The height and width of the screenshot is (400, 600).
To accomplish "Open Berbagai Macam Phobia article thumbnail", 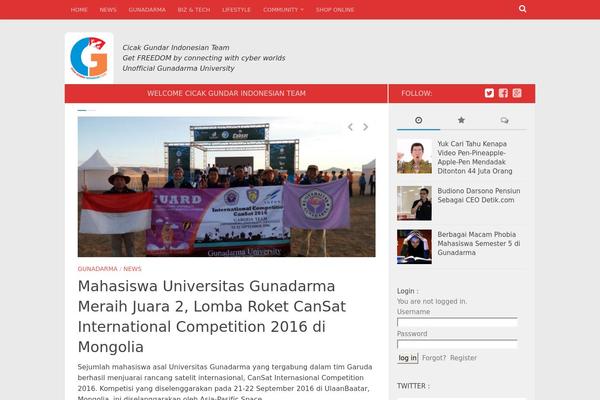I will point(414,247).
